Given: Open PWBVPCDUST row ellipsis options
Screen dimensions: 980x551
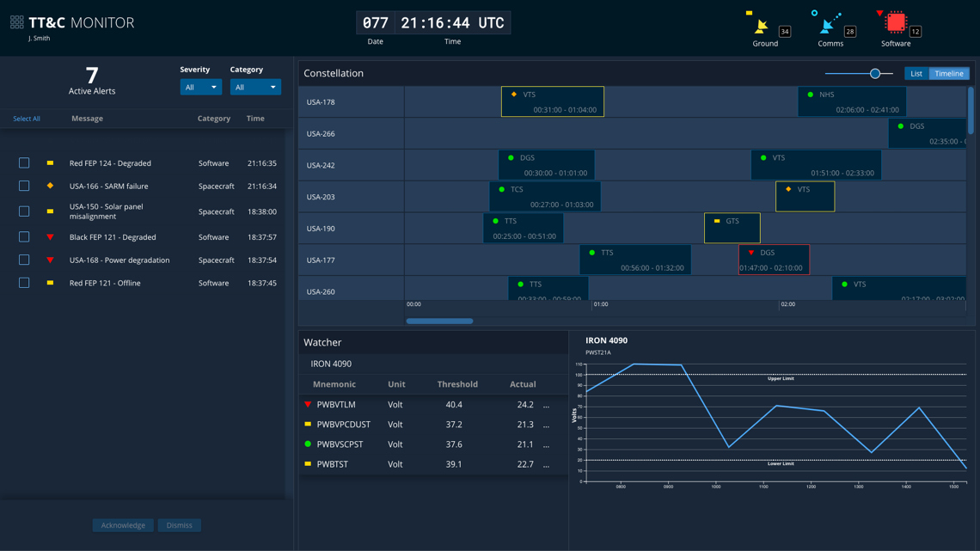Looking at the screenshot, I should [546, 426].
